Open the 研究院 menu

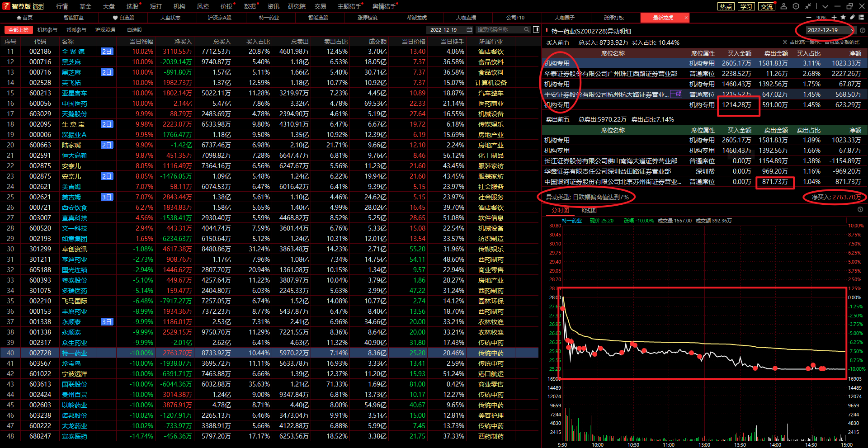[x=297, y=6]
